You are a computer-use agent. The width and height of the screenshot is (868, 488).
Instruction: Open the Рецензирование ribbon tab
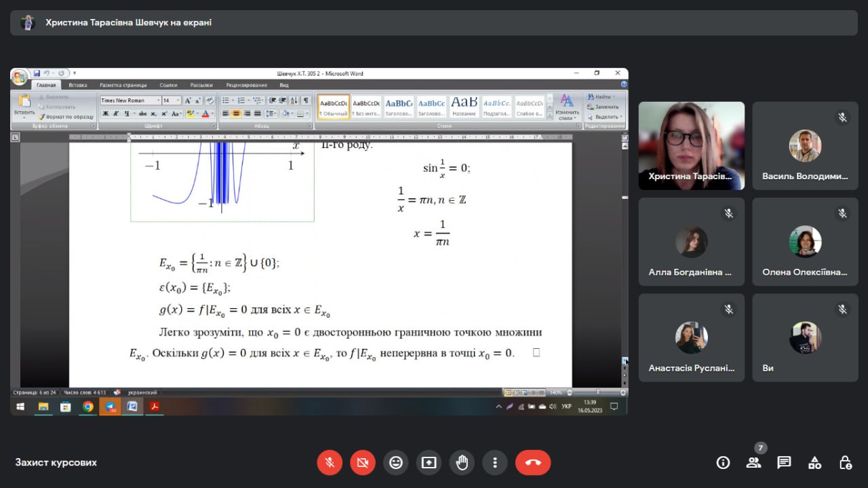point(247,86)
